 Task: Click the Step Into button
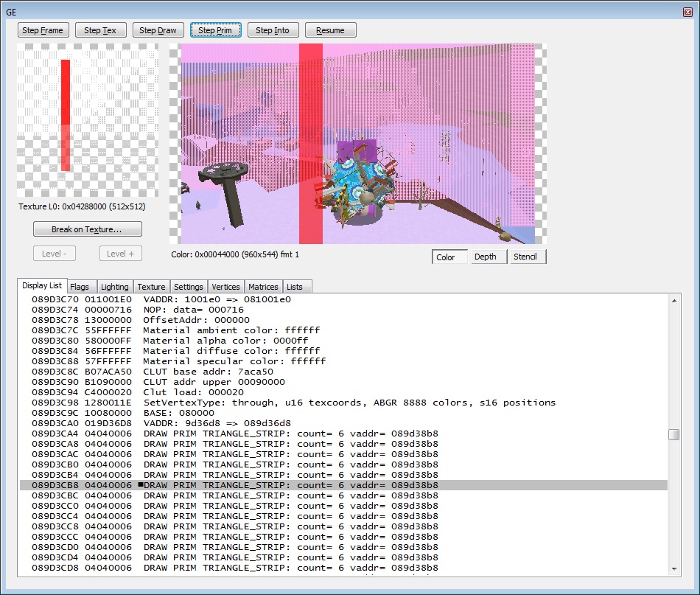273,30
